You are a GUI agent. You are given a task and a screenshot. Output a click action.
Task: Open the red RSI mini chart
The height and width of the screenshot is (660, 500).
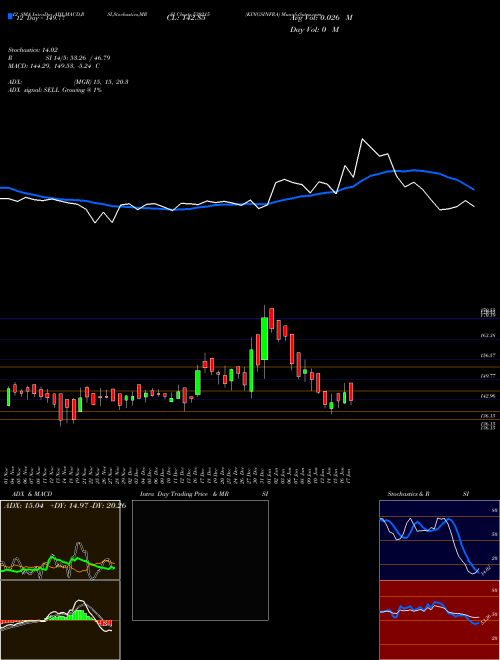tap(439, 620)
